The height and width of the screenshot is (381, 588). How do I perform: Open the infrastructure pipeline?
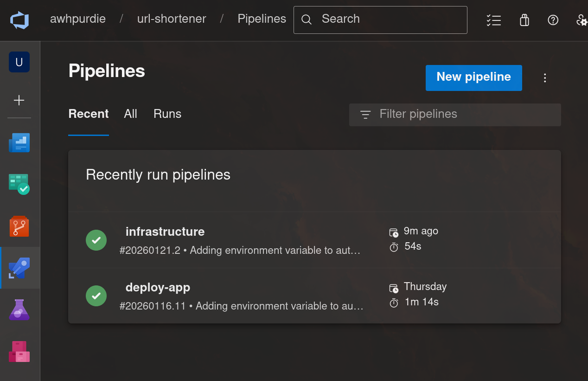coord(165,232)
